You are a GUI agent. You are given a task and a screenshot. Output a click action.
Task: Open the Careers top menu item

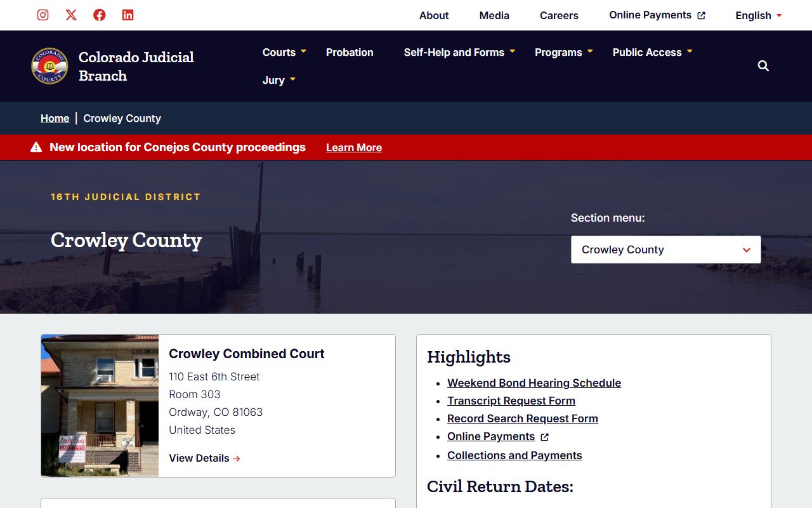point(559,15)
